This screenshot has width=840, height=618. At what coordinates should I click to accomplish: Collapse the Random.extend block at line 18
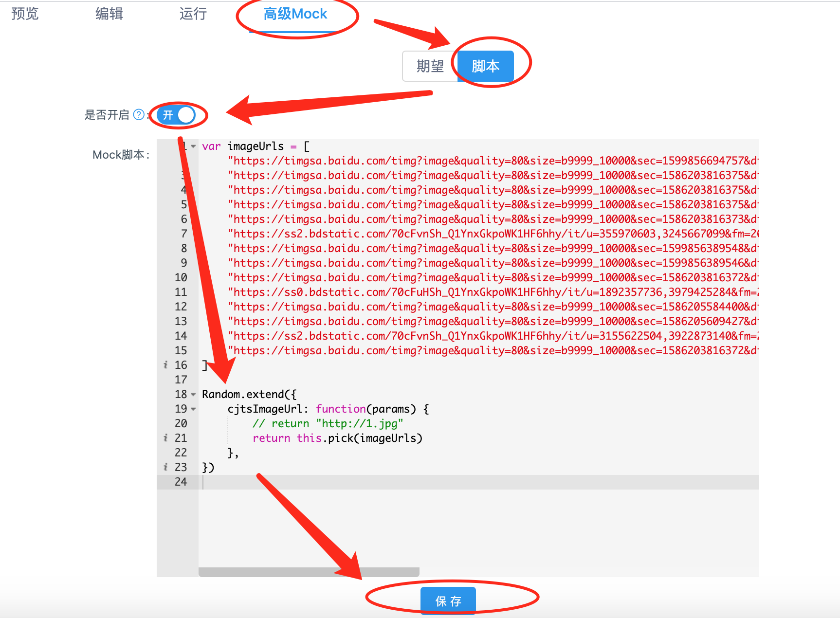tap(193, 395)
